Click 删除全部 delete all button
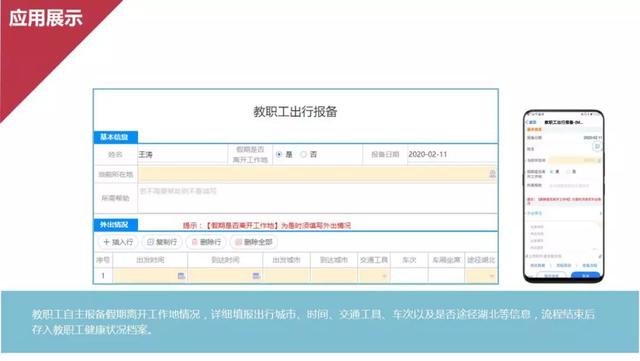Image resolution: width=640 pixels, height=361 pixels. tap(254, 242)
